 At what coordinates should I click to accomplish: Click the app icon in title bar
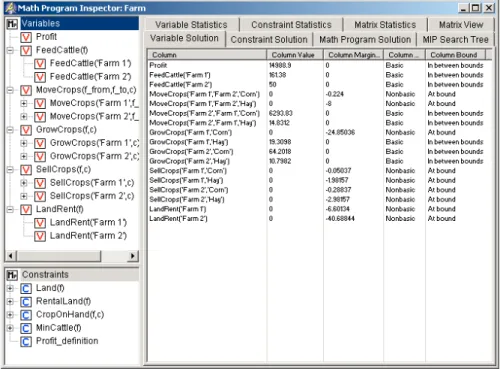coord(11,8)
